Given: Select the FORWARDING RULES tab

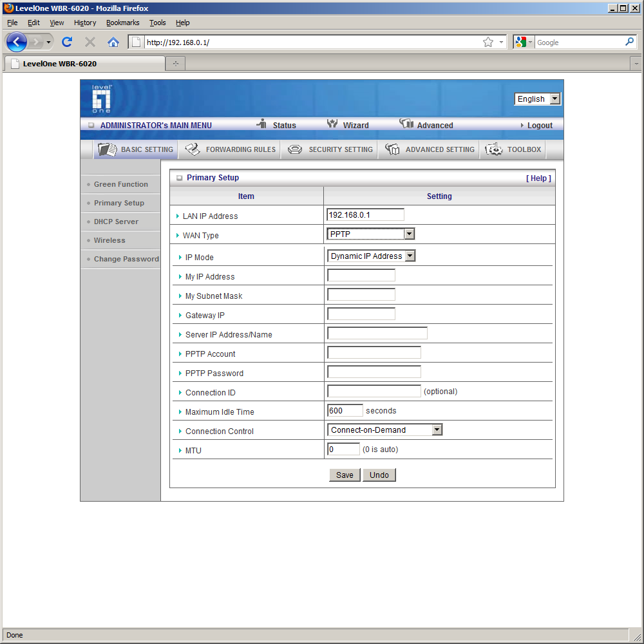Looking at the screenshot, I should click(231, 149).
